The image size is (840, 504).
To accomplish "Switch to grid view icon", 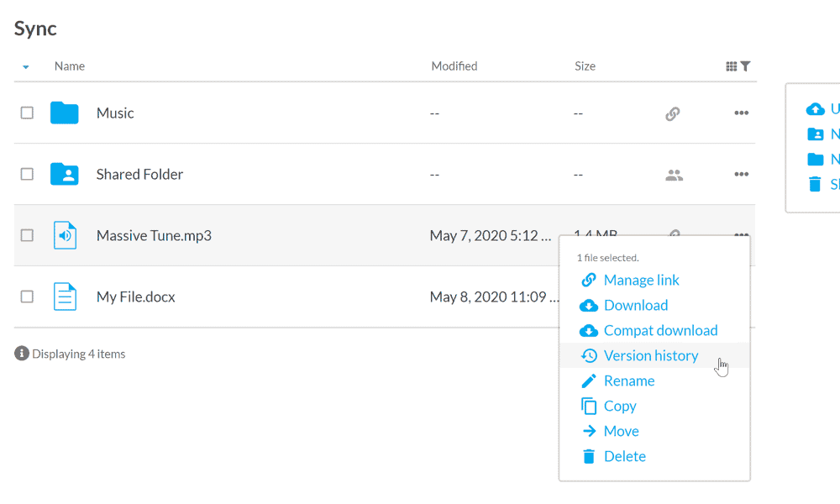I will (x=732, y=66).
